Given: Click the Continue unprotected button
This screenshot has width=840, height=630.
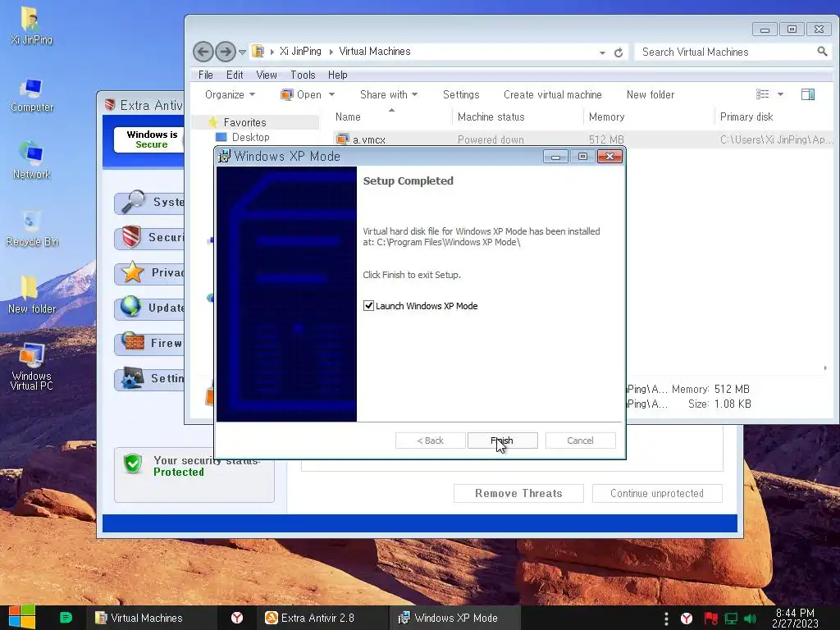Looking at the screenshot, I should (657, 493).
